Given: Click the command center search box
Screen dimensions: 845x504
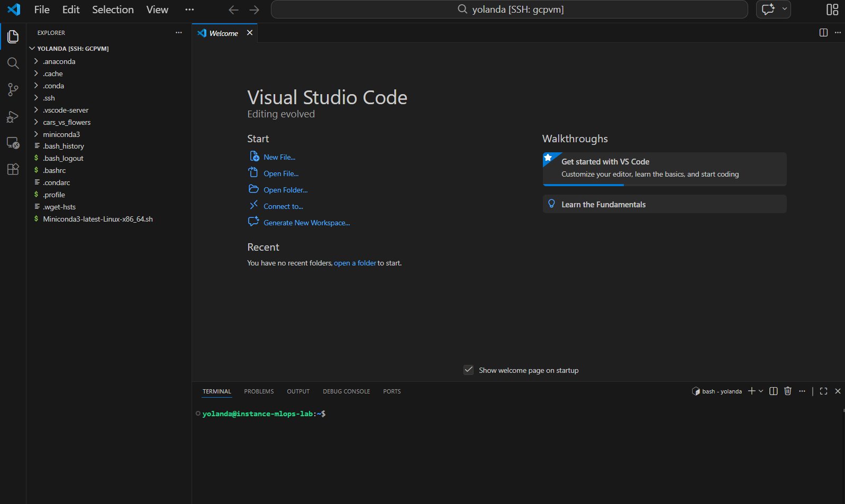Looking at the screenshot, I should tap(509, 10).
